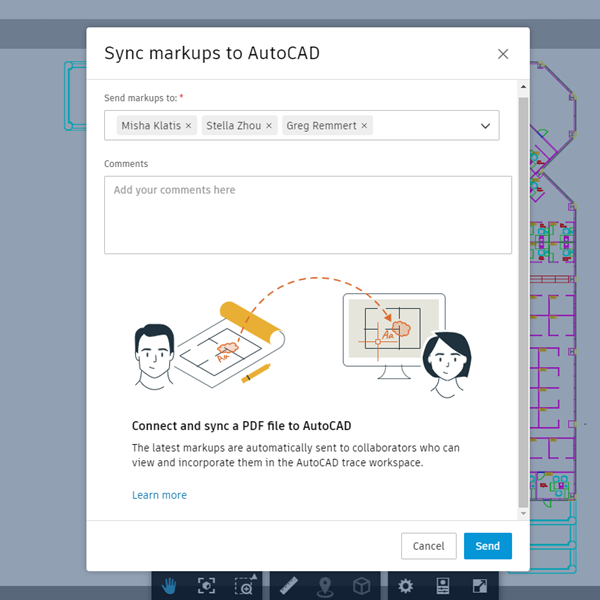Image resolution: width=600 pixels, height=600 pixels.
Task: Click the Stella Zhou recipient chip
Action: point(239,126)
